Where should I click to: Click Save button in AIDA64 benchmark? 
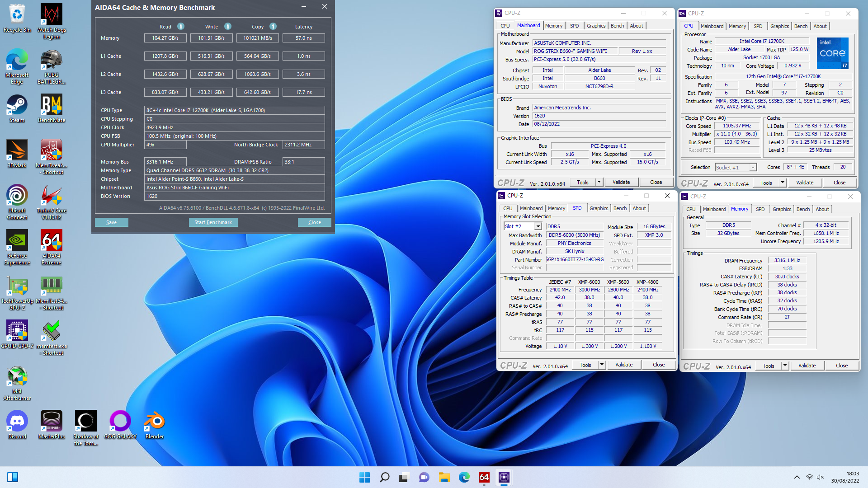pos(111,222)
